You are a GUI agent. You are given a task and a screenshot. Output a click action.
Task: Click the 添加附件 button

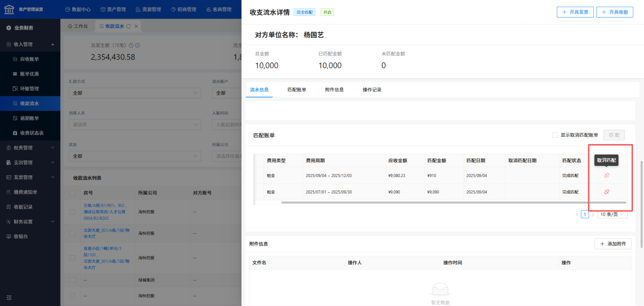tap(613, 244)
